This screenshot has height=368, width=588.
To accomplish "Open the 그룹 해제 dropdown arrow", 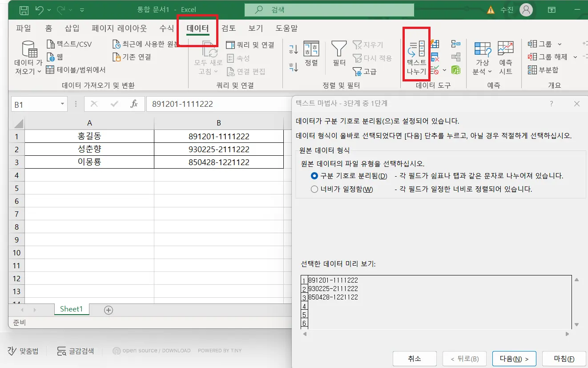I will pos(575,57).
